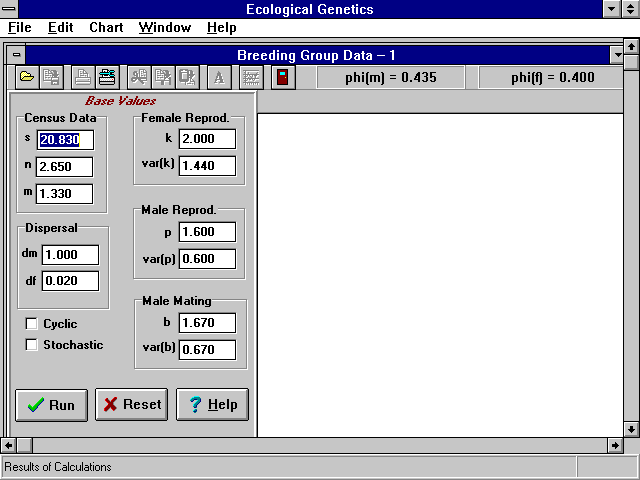Click the census data 's' input field

click(x=64, y=140)
